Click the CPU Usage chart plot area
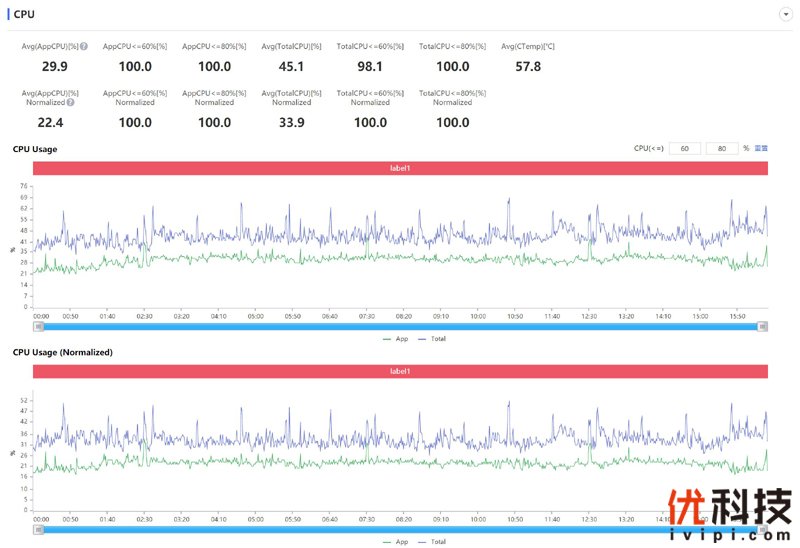The height and width of the screenshot is (548, 800). click(400, 250)
